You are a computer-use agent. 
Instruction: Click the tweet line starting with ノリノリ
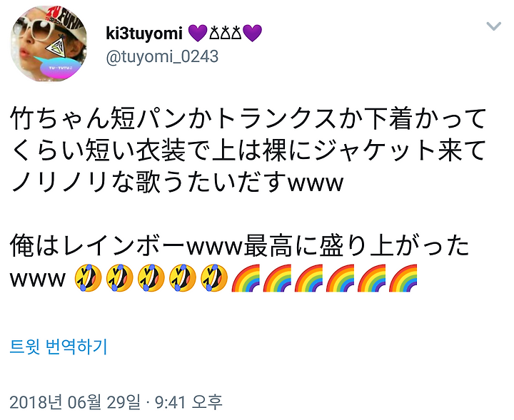[177, 183]
